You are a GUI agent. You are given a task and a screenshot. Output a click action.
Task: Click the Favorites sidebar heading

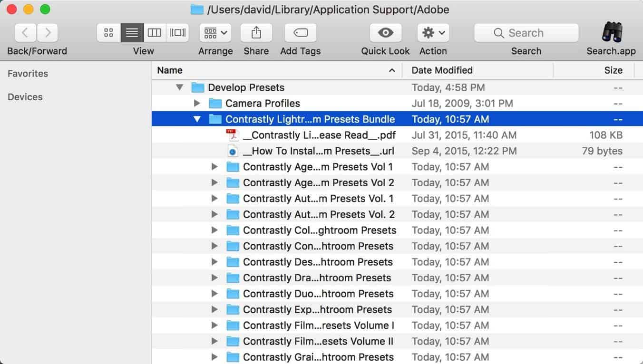[28, 74]
